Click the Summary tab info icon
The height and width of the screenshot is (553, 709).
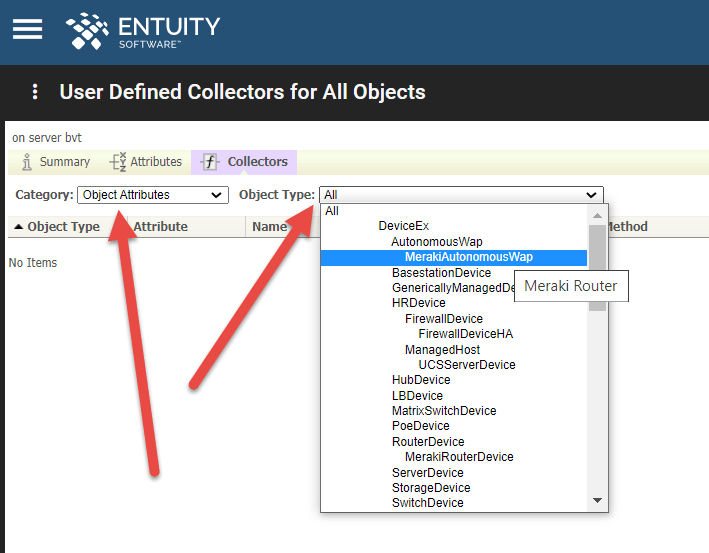point(27,162)
